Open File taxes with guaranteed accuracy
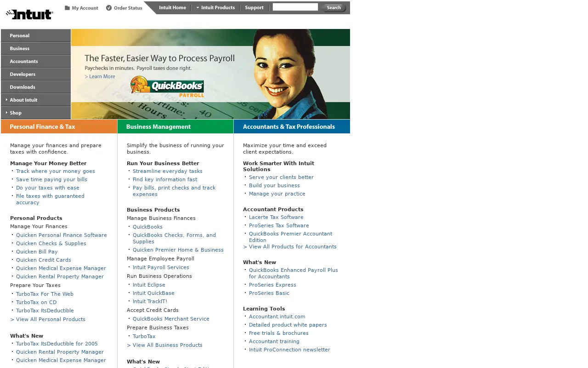The width and height of the screenshot is (588, 368). pos(50,199)
